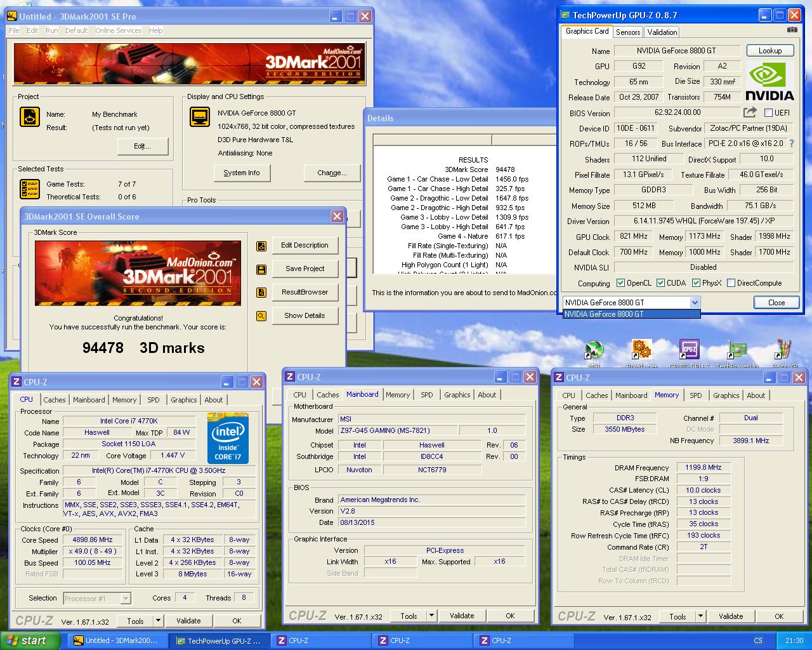This screenshot has width=812, height=650.
Task: Click the GPU-Z screenshot camera icon
Action: pyautogui.click(x=792, y=29)
